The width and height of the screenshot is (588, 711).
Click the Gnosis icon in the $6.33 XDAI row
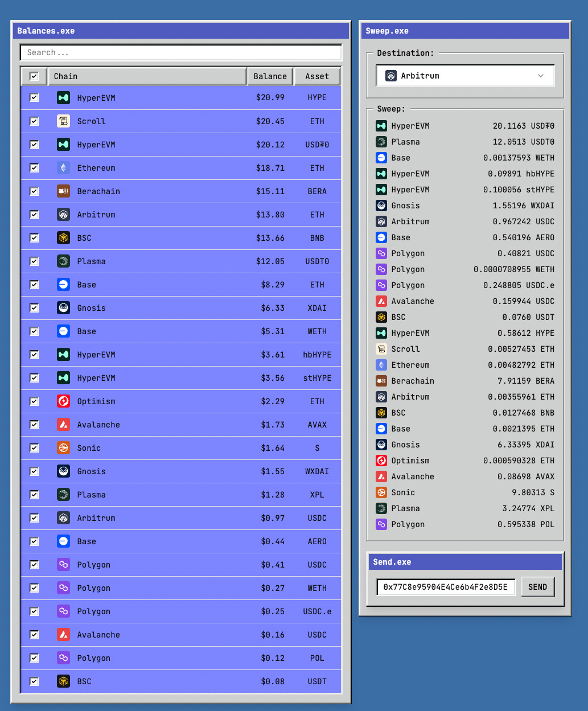63,307
